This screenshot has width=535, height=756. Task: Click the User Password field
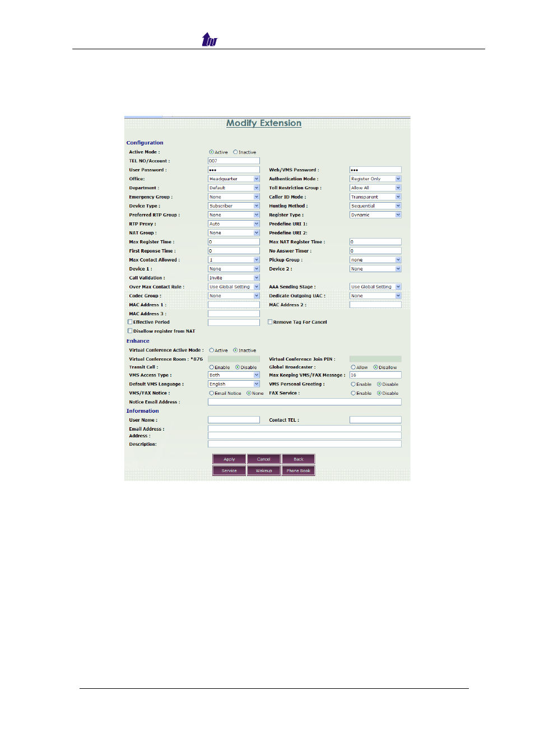point(234,170)
